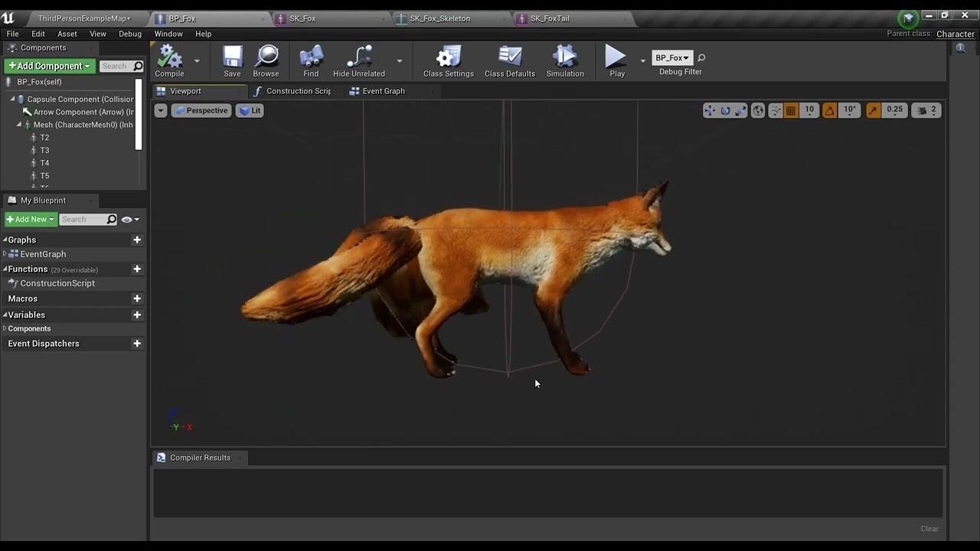Open scale snap 0.25 dropdown
This screenshot has height=551, width=980.
click(894, 110)
